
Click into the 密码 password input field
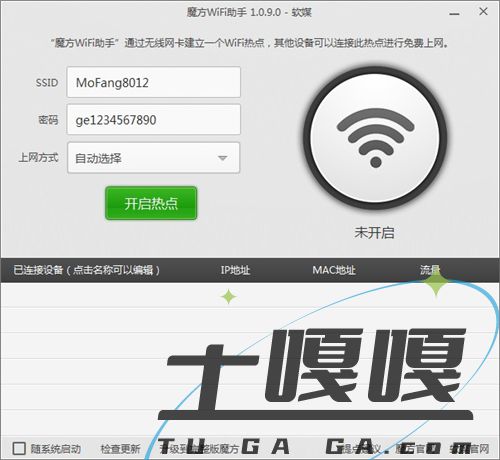pos(154,119)
